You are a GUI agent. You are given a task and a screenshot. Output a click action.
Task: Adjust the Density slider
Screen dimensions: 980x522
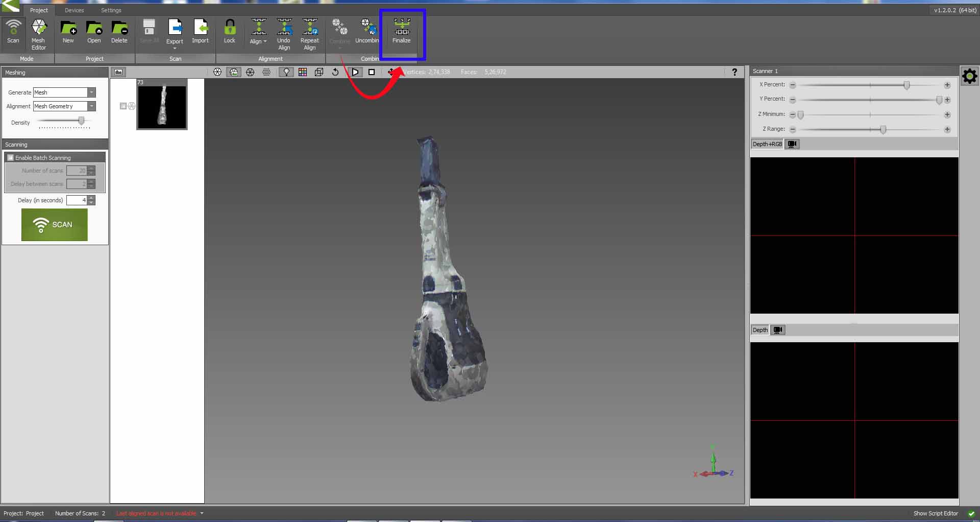[81, 121]
